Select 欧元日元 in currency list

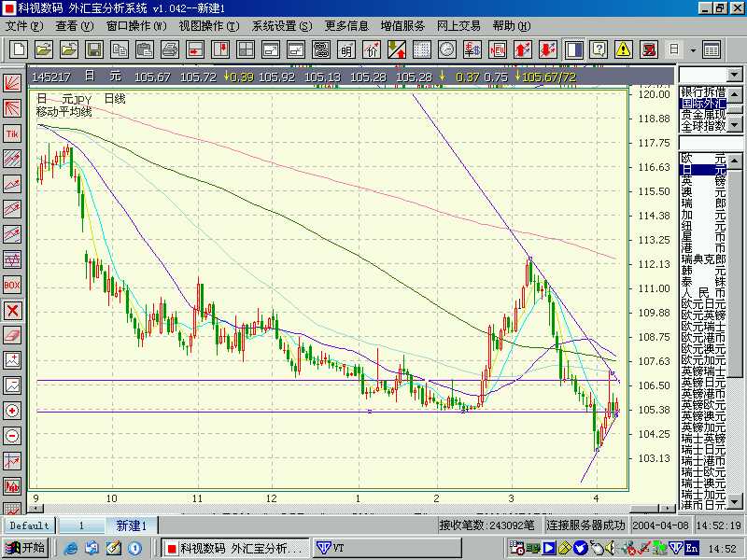(703, 304)
